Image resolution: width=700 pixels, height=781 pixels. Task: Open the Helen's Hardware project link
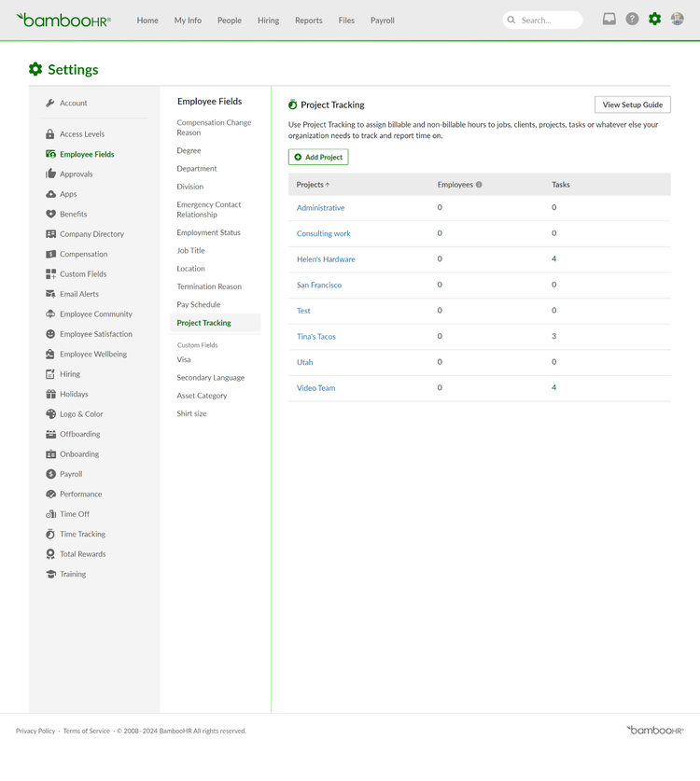point(326,259)
